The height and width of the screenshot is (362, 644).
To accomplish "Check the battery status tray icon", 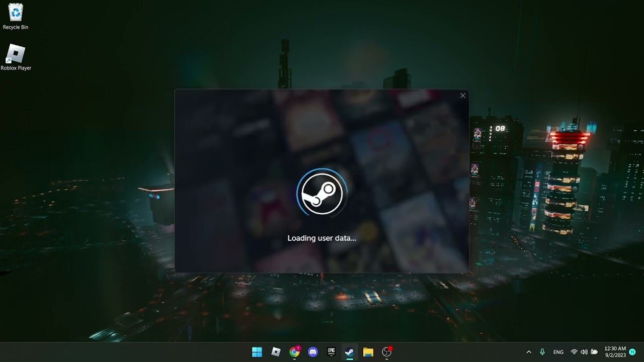I will coord(594,352).
